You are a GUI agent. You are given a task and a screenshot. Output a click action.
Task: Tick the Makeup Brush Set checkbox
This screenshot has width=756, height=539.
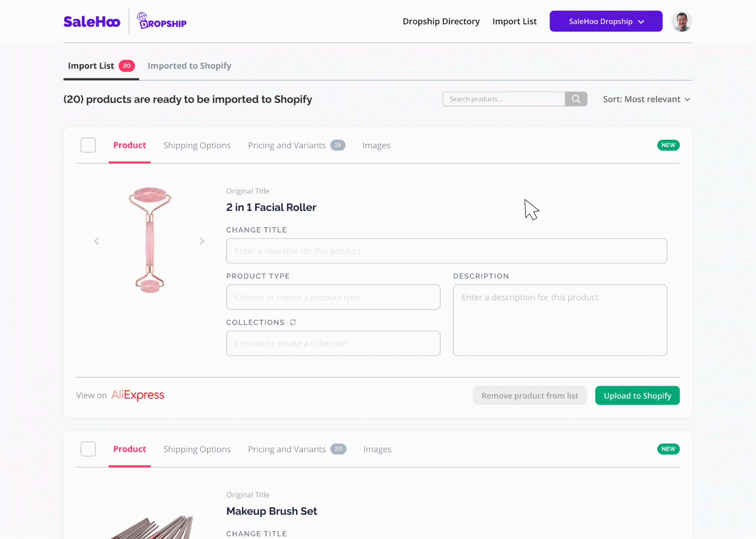click(88, 449)
